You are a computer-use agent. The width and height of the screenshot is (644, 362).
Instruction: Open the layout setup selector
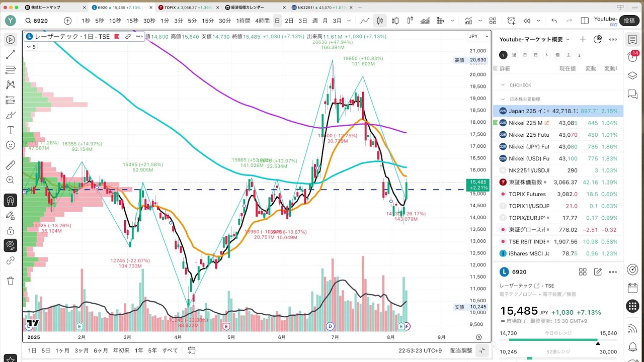tap(585, 21)
